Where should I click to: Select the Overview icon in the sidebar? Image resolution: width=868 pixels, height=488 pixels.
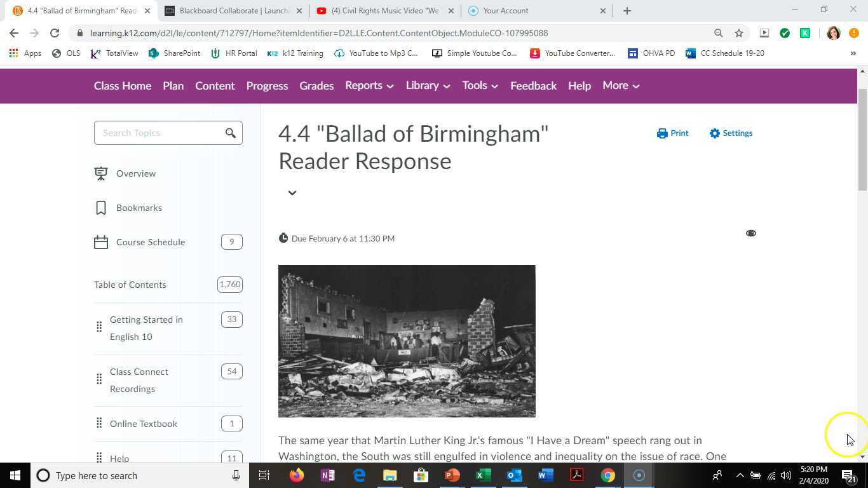click(x=101, y=173)
